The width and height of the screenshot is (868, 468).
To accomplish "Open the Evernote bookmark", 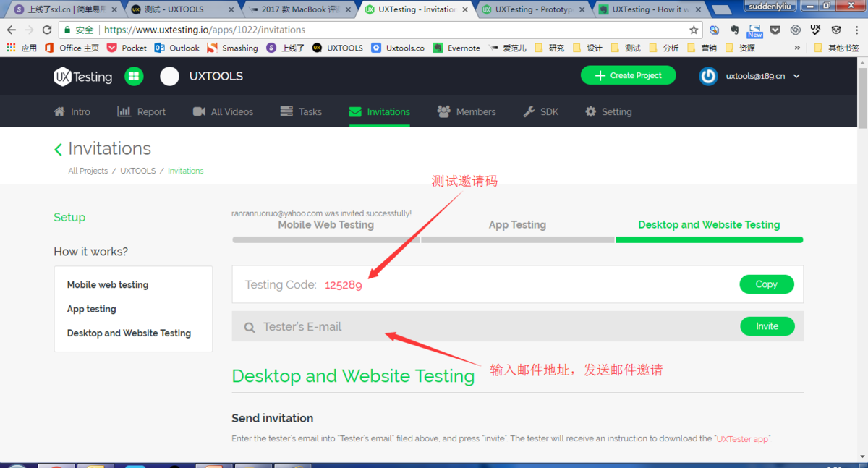I will coord(456,48).
